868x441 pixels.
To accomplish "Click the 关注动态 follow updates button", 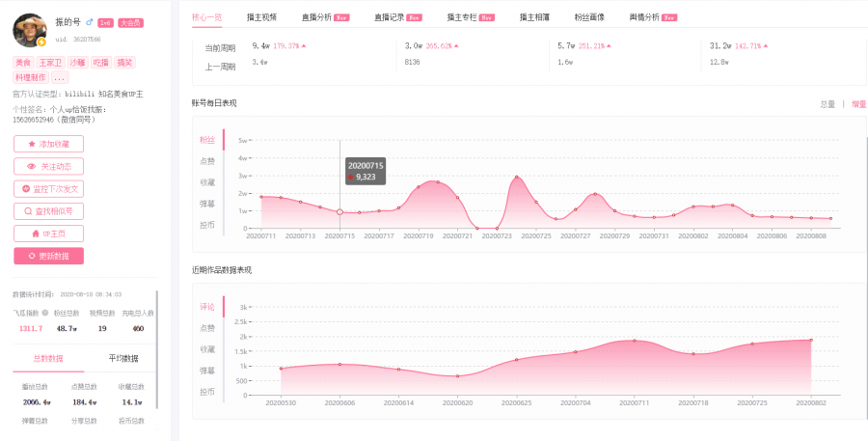I will (x=49, y=166).
